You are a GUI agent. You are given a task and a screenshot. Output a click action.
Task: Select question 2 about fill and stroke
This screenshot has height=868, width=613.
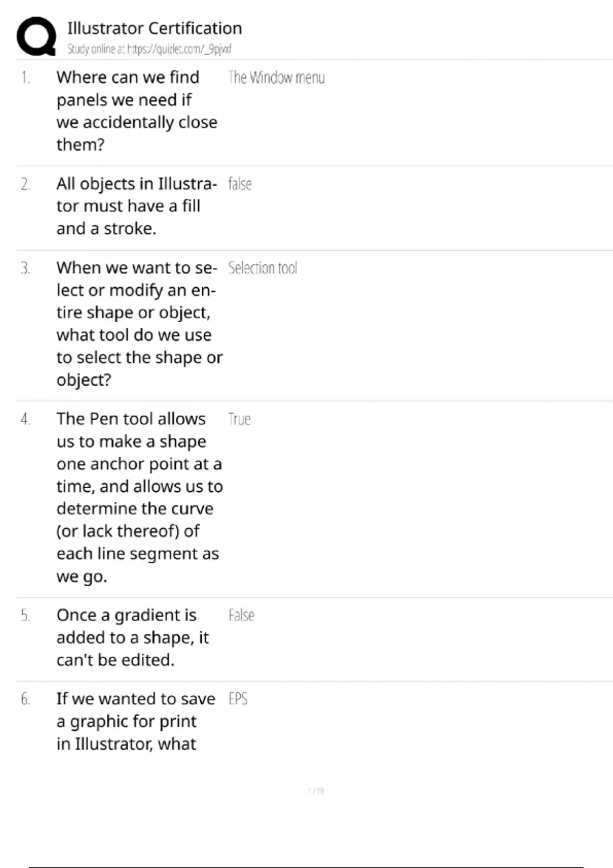[x=136, y=206]
